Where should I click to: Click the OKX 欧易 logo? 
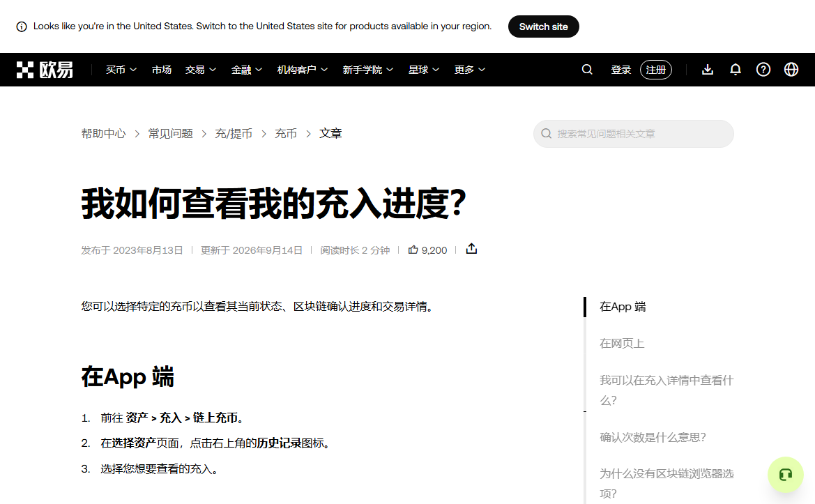click(x=45, y=70)
